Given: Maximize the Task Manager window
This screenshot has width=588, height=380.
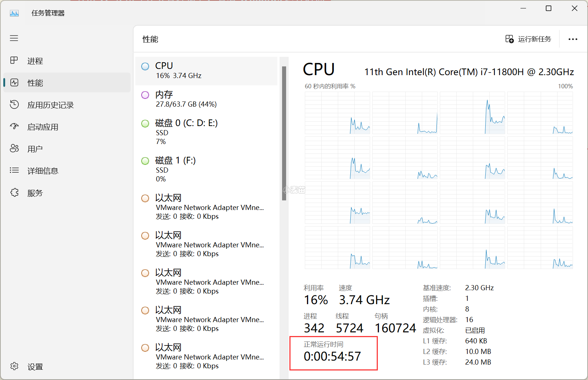Looking at the screenshot, I should tap(548, 8).
